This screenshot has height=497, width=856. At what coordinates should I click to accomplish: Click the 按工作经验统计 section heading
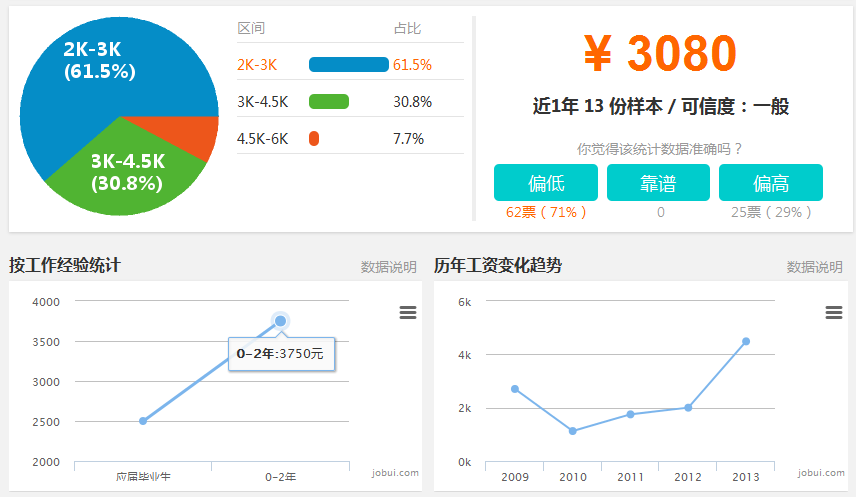65,265
